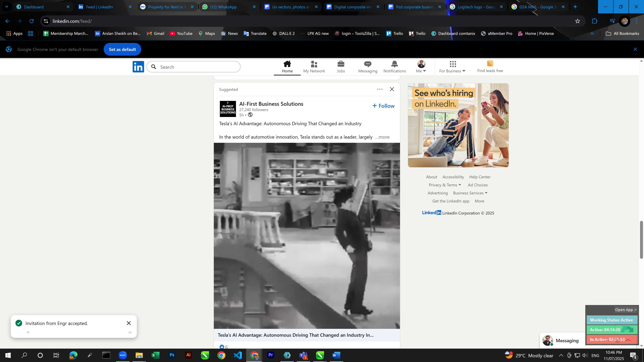Image resolution: width=644 pixels, height=362 pixels.
Task: Open the Help Center link
Action: [x=480, y=177]
